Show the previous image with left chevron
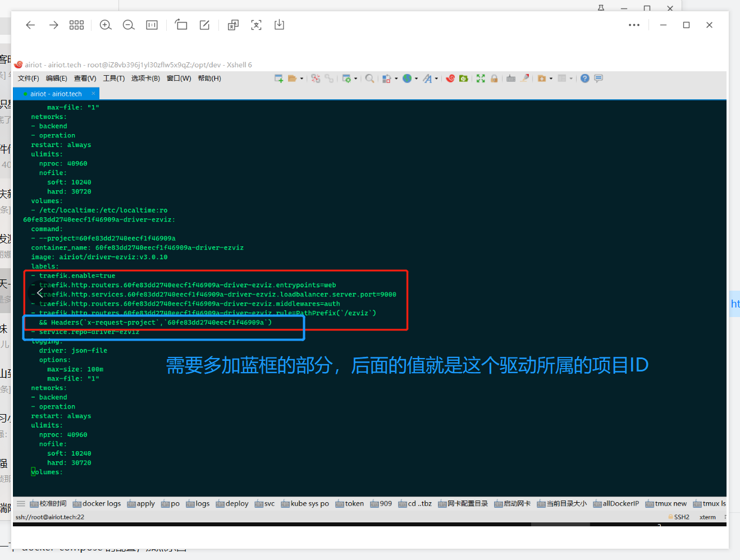 (x=40, y=293)
